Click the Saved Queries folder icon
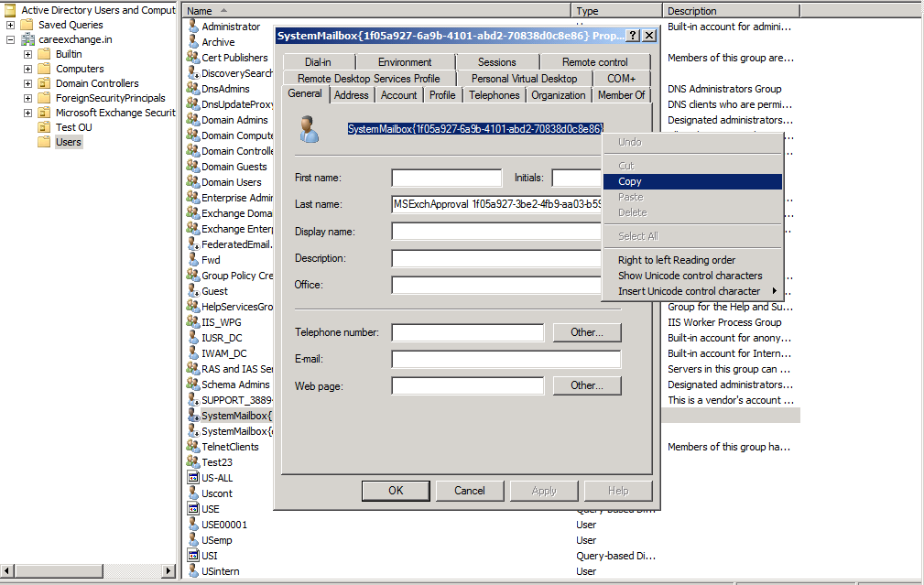The height and width of the screenshot is (585, 924). [x=27, y=25]
